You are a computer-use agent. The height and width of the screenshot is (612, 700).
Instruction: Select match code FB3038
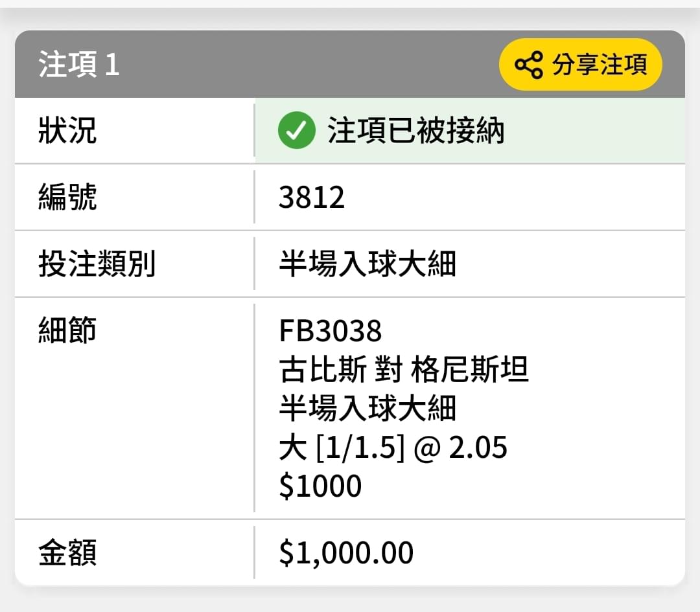click(331, 331)
